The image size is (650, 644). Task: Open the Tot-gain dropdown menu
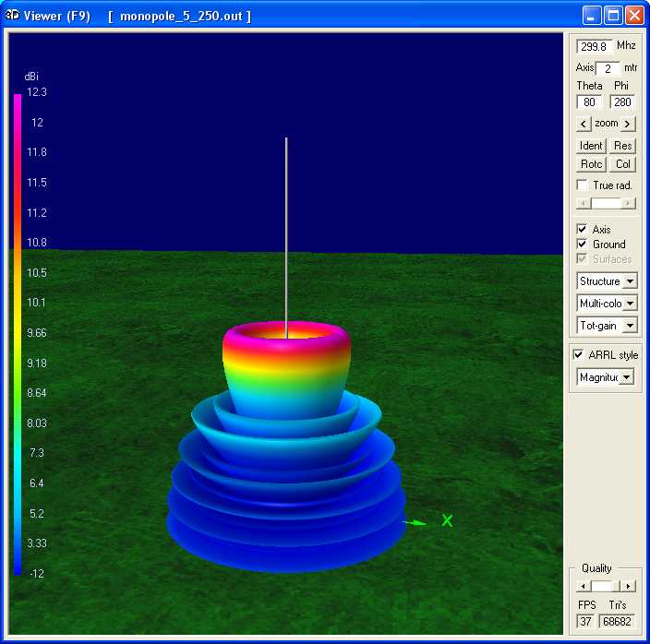pos(631,326)
